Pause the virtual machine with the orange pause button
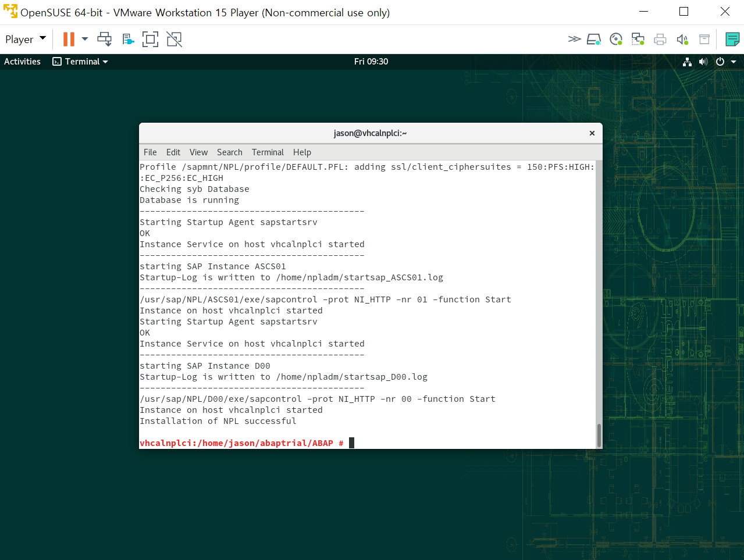This screenshot has width=744, height=560. click(x=69, y=39)
